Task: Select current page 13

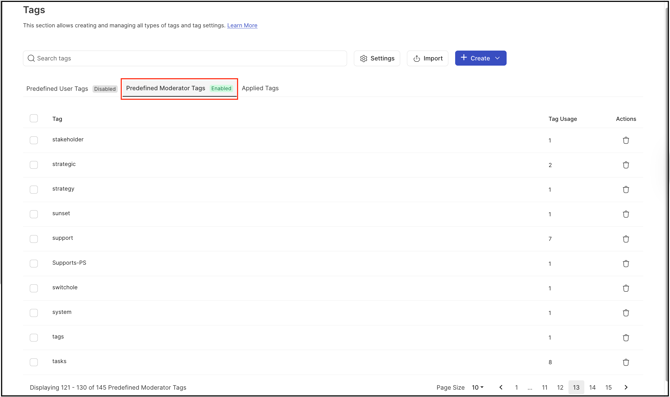Action: point(576,387)
